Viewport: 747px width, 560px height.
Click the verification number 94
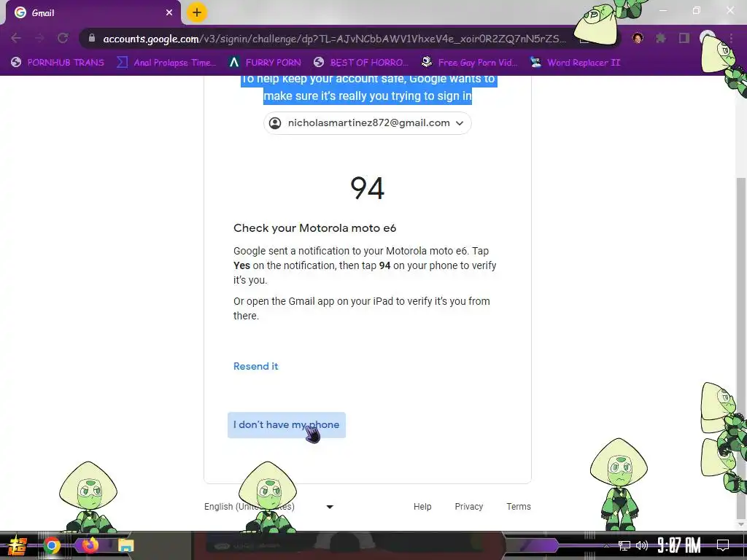coord(368,189)
